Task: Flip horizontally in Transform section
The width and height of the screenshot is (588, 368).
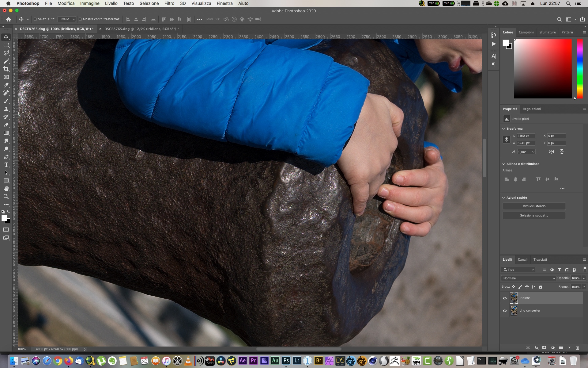Action: (x=551, y=152)
